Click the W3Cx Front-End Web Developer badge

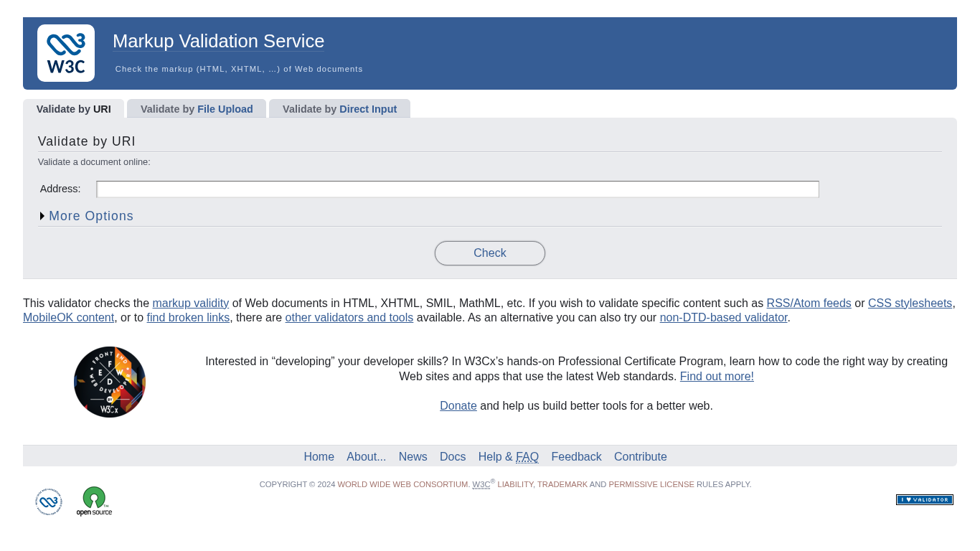click(110, 382)
